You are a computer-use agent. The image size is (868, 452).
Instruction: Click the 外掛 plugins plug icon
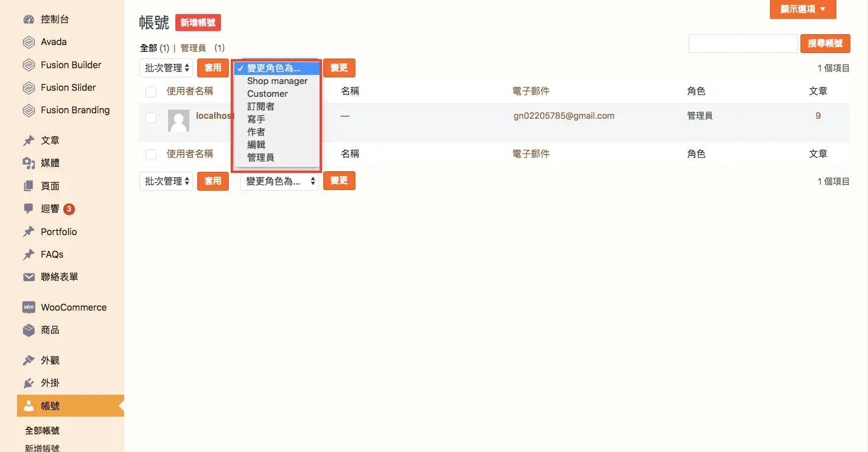tap(29, 383)
